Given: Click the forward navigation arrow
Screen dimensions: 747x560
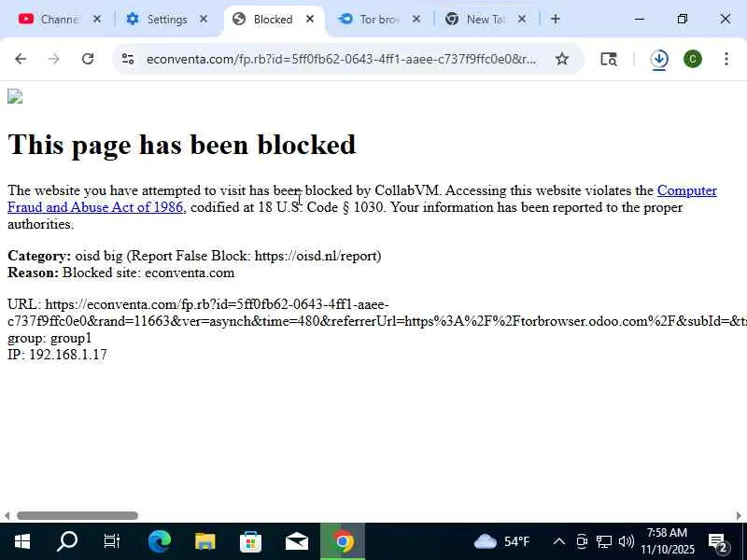Looking at the screenshot, I should click(54, 59).
